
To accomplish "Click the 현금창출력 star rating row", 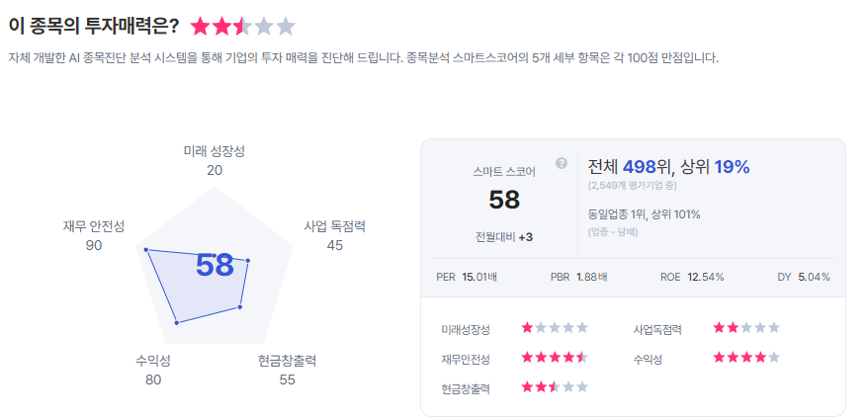I will click(x=555, y=386).
